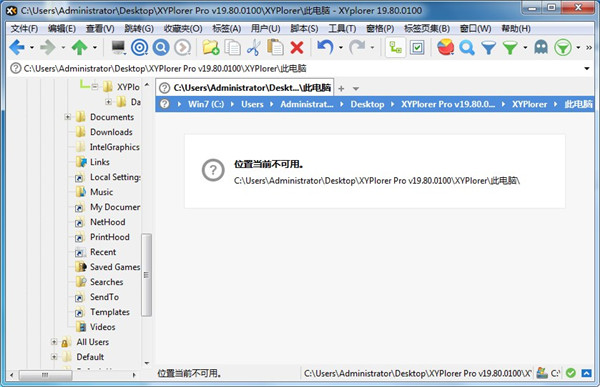This screenshot has height=387, width=600.
Task: Click the blue target Hotlist icon
Action: [139, 47]
